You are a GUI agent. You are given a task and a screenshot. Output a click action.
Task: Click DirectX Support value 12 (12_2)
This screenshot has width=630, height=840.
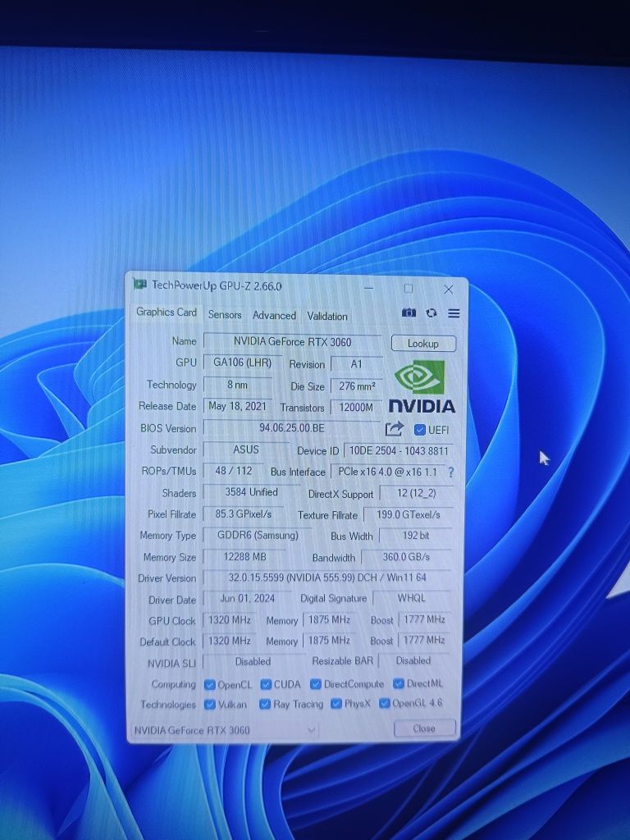point(416,493)
